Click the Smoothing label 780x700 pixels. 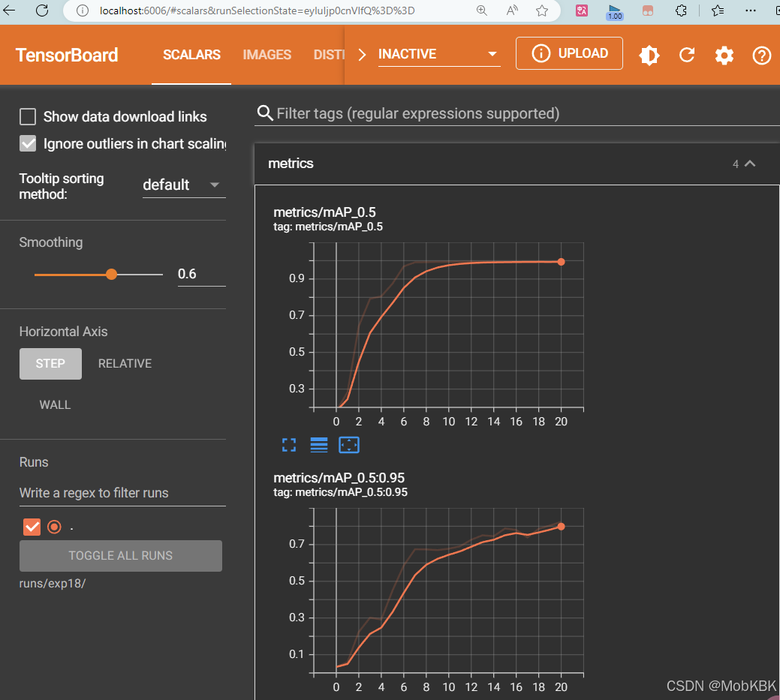tap(51, 242)
